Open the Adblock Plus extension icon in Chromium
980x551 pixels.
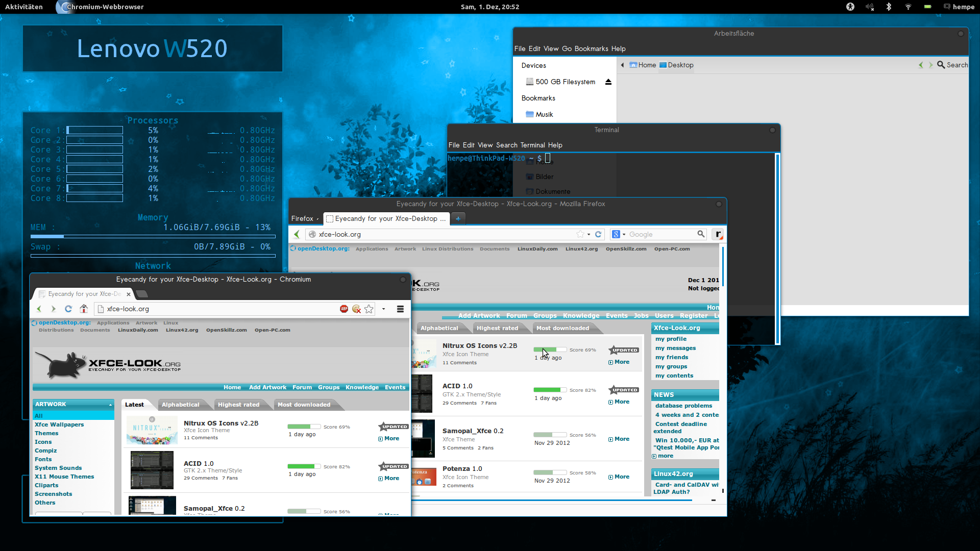pyautogui.click(x=344, y=309)
